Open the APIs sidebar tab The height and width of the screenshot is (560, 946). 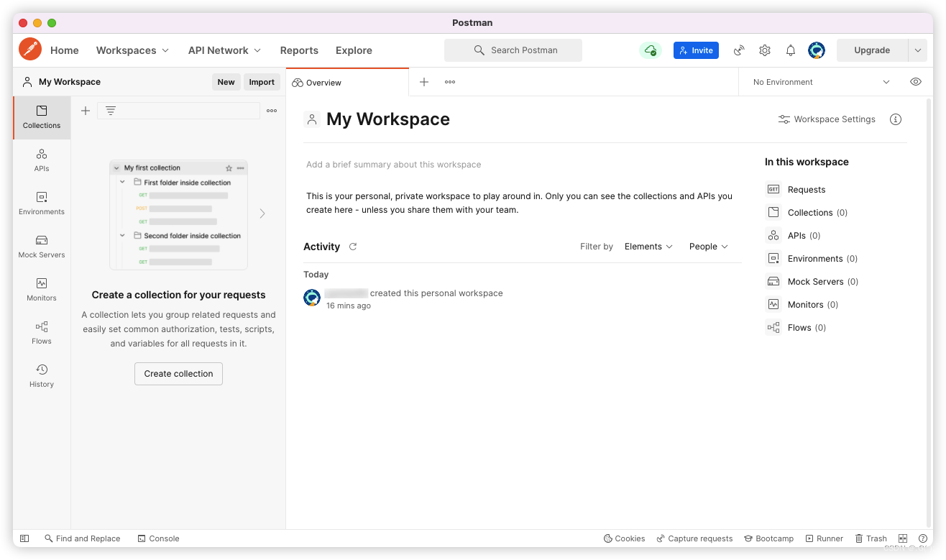(x=42, y=160)
